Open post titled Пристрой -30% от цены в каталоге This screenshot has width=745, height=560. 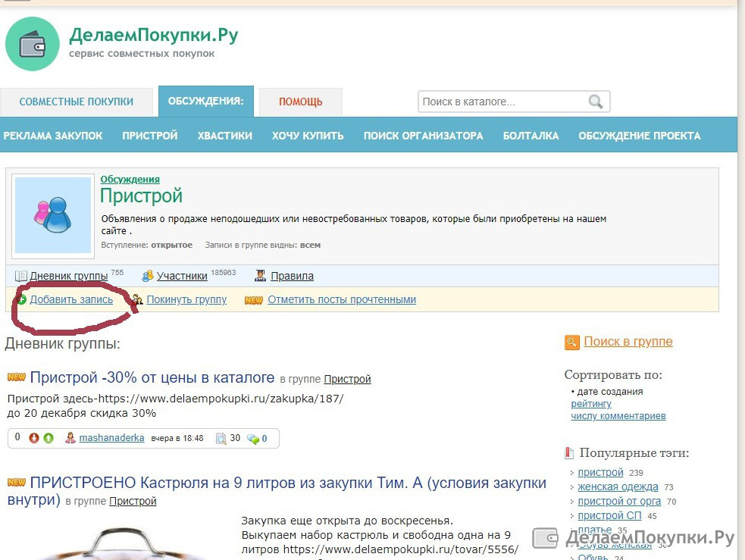point(152,377)
